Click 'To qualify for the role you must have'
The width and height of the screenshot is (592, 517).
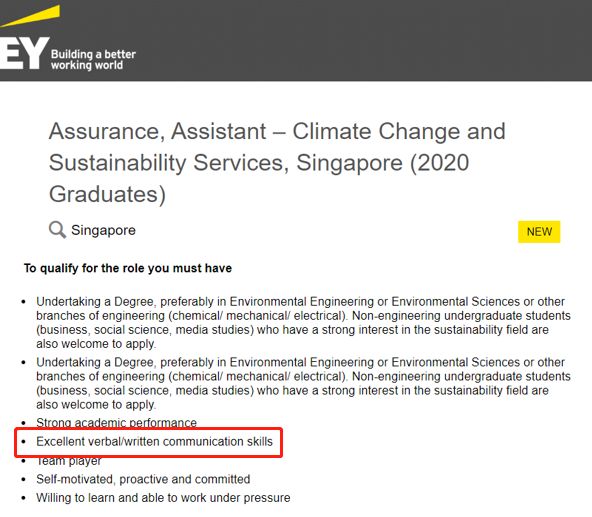tap(128, 268)
